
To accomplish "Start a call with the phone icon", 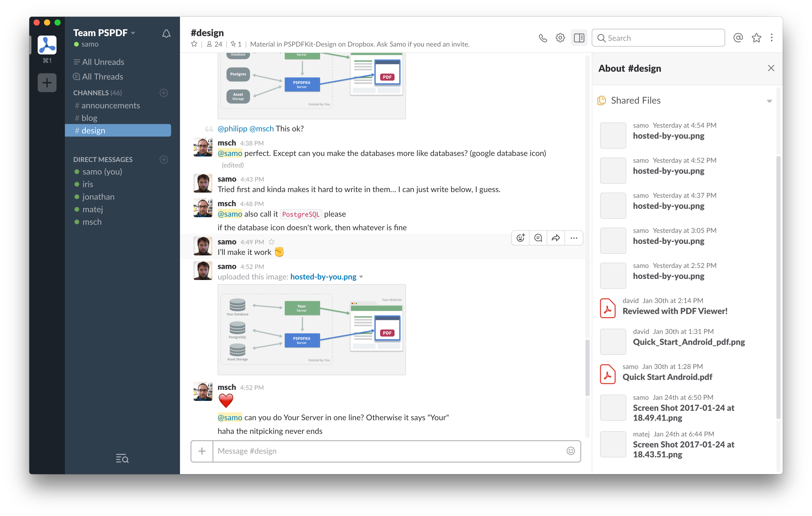I will [x=543, y=38].
